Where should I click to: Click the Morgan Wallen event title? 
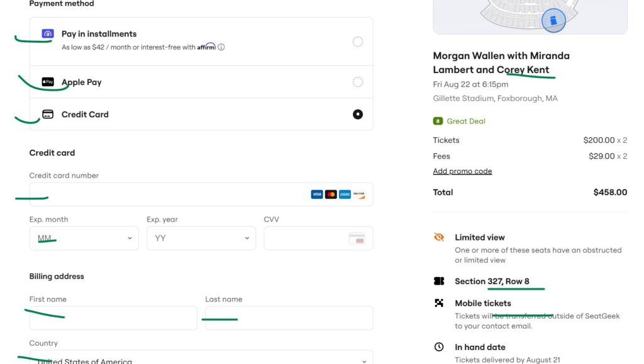click(x=501, y=62)
